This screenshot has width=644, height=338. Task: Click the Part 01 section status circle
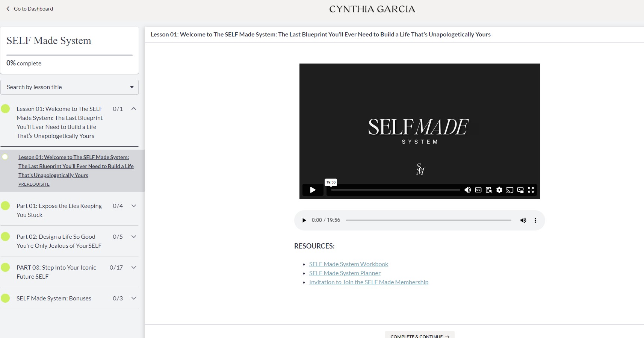[5, 206]
